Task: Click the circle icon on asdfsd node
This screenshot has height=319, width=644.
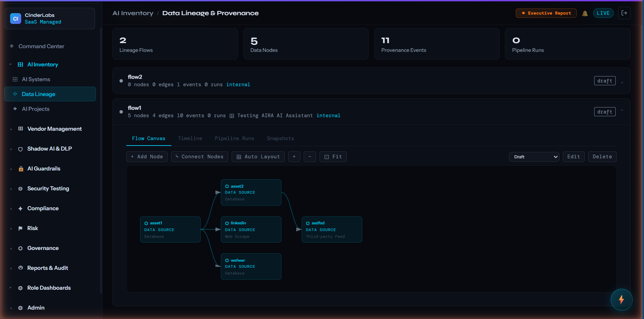Action: tap(308, 223)
